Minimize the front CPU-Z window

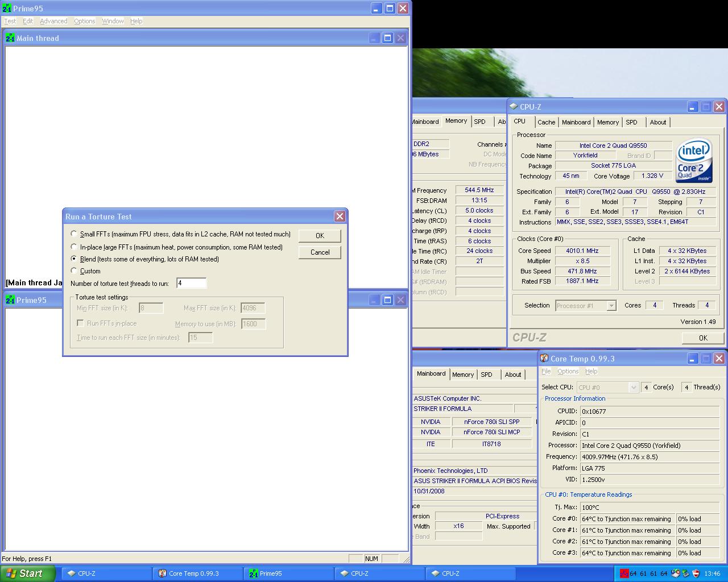coord(692,106)
